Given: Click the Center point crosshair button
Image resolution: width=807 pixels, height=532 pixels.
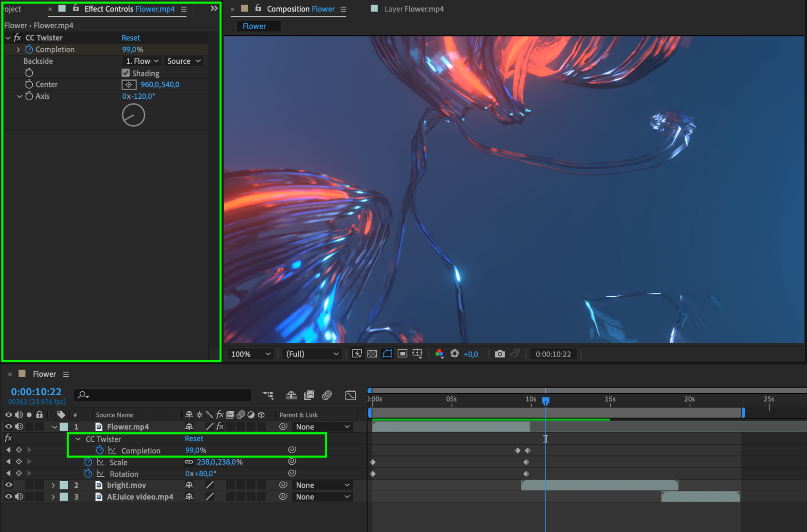Looking at the screenshot, I should click(x=129, y=85).
